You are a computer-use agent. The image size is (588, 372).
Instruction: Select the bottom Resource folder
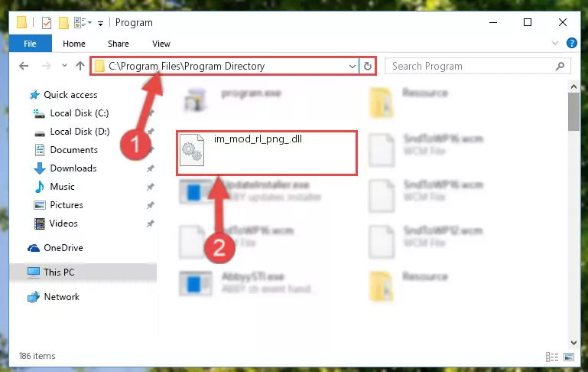[x=408, y=286]
